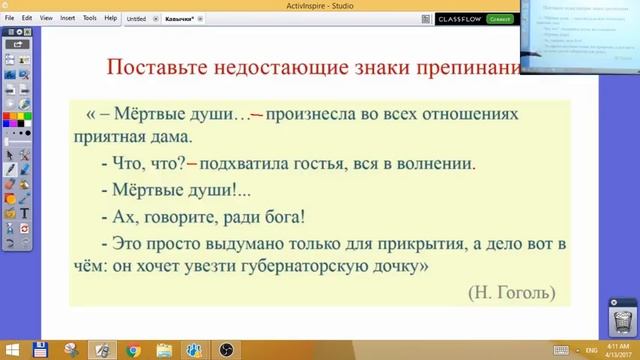Open the Tools wrench icon
Image resolution: width=640 pixels, height=360 pixels.
[x=24, y=155]
